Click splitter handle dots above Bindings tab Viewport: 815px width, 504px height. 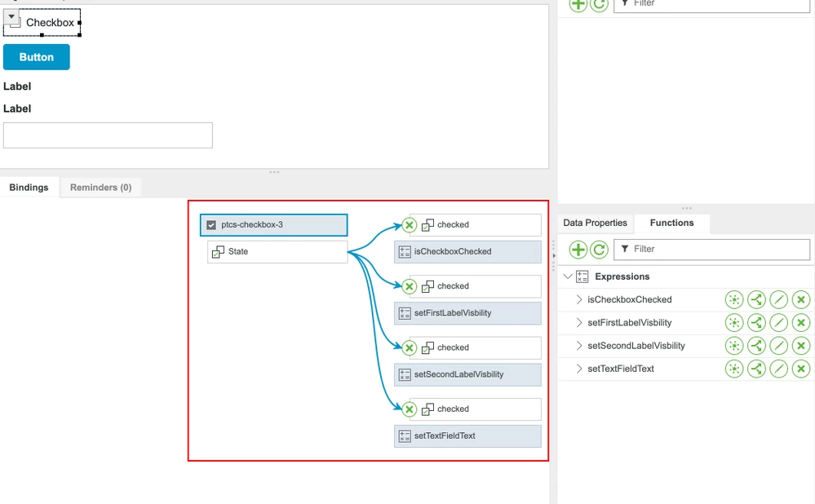point(274,172)
